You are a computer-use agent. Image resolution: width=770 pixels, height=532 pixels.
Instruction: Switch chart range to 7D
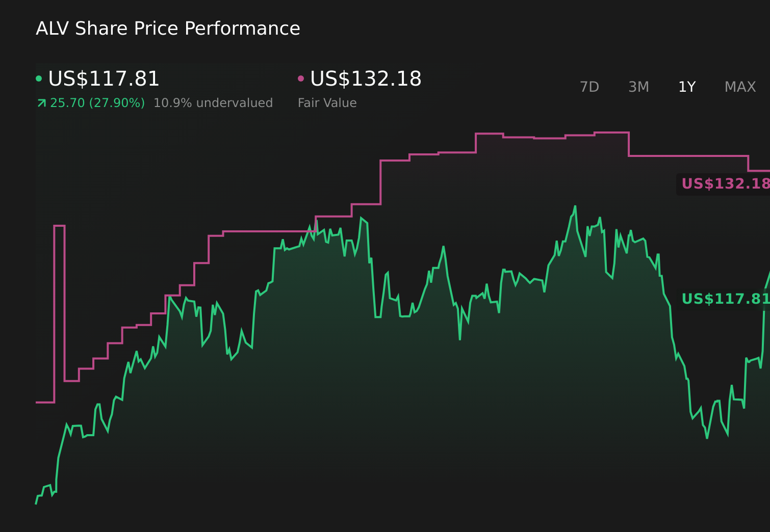click(589, 87)
